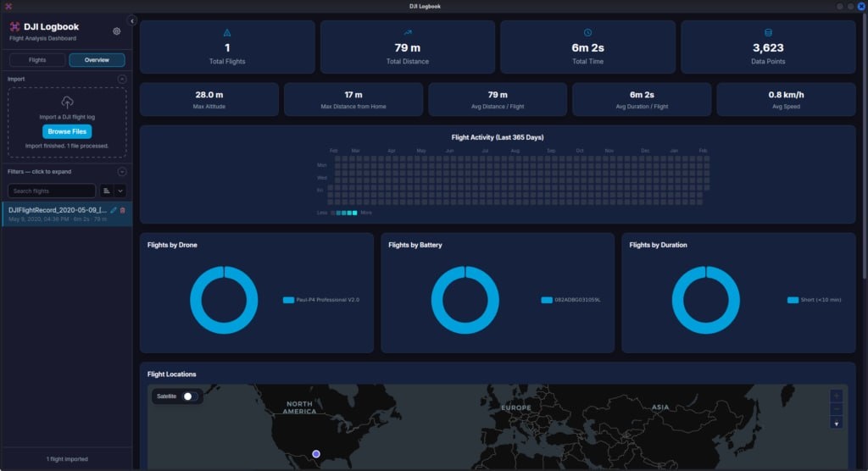Zoom out on the flight locations map
Viewport: 868px width, 471px height.
(x=837, y=409)
